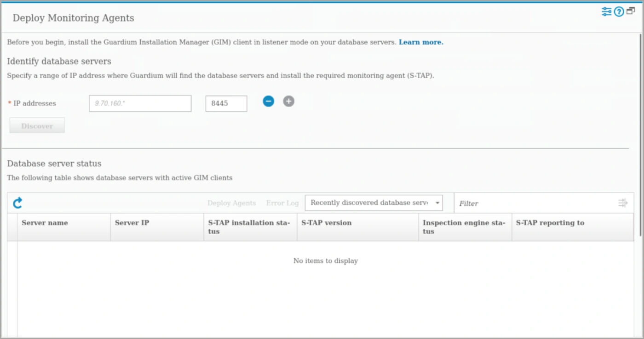Image resolution: width=644 pixels, height=339 pixels.
Task: Focus the IP addresses input field
Action: pos(140,103)
